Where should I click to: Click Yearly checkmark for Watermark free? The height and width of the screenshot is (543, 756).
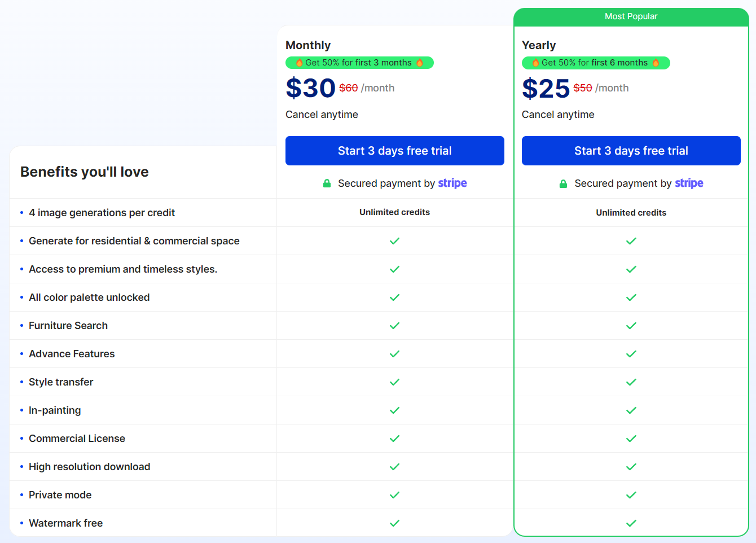point(631,523)
